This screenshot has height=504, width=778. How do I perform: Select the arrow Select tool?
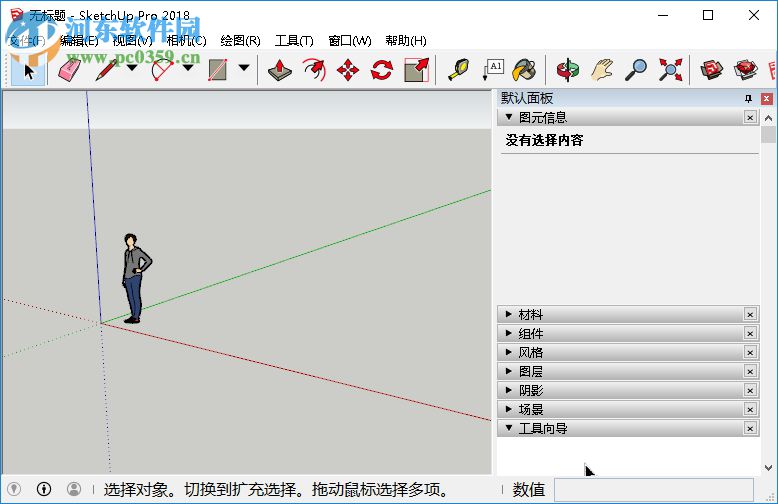[x=28, y=70]
